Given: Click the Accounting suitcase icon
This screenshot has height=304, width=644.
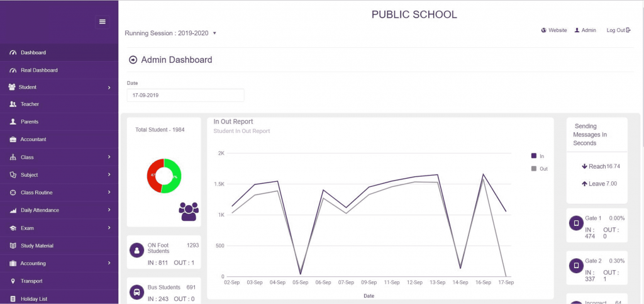Looking at the screenshot, I should tap(13, 263).
